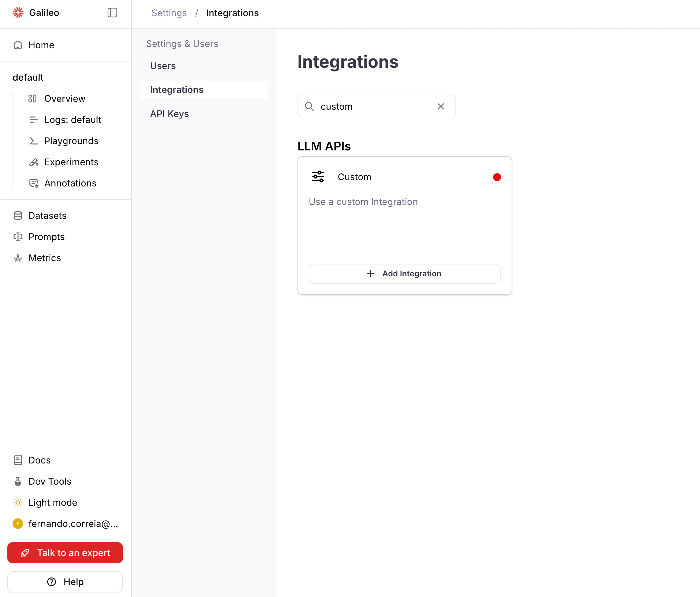This screenshot has height=597, width=700.
Task: Select the Users tab
Action: [x=163, y=65]
